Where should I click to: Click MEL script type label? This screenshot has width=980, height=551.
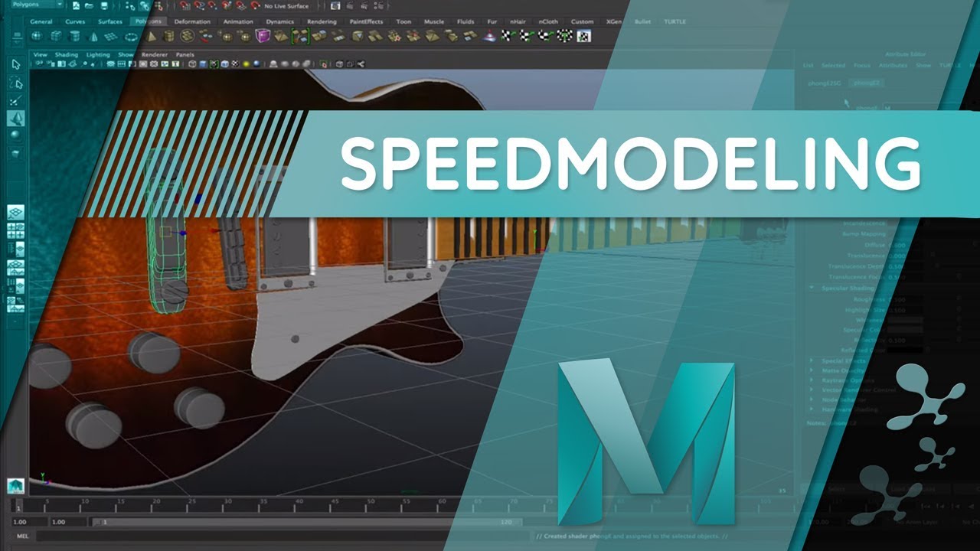point(22,536)
